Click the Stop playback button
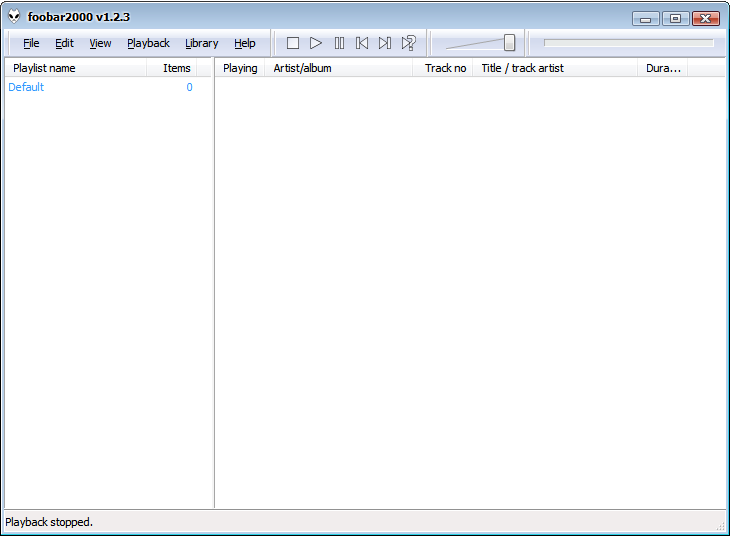The width and height of the screenshot is (730, 536). tap(293, 43)
